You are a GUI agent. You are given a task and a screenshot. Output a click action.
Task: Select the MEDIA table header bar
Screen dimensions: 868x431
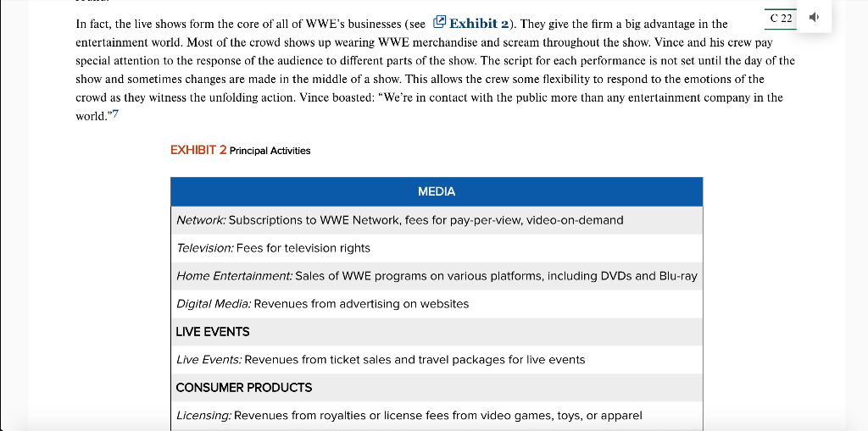click(x=437, y=192)
